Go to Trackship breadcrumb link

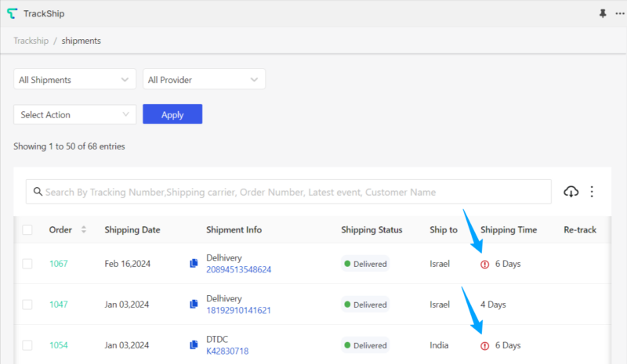(x=31, y=41)
